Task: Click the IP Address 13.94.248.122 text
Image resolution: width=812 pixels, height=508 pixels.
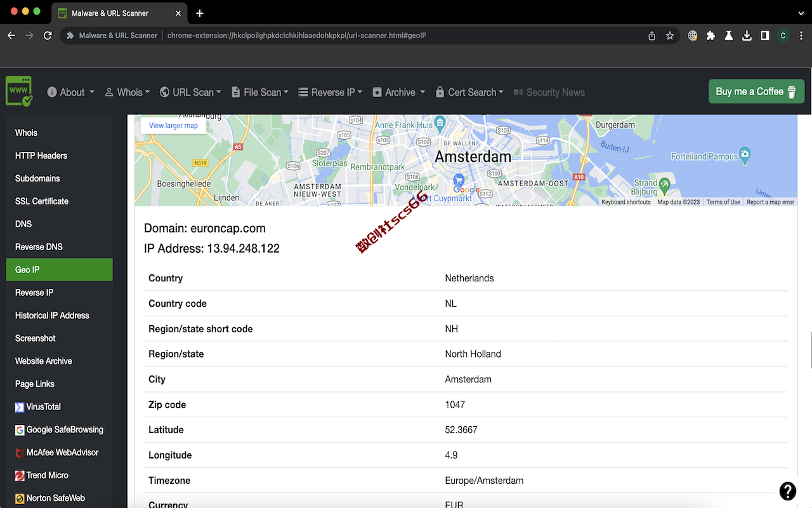Action: coord(212,248)
